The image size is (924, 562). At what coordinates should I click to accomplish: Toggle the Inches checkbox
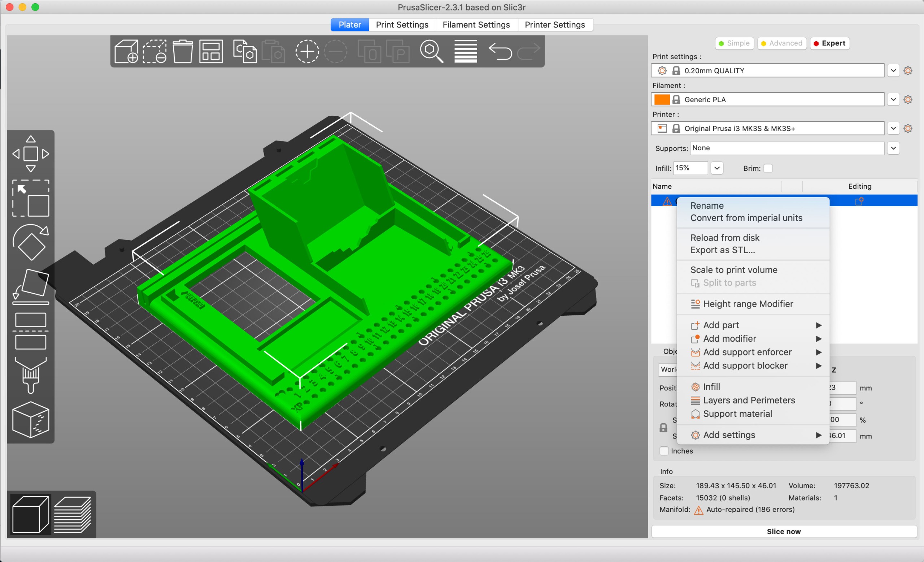click(664, 451)
